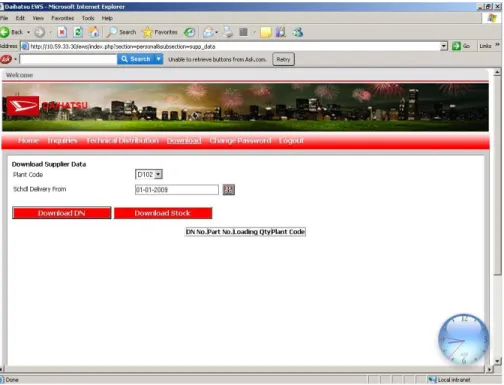Click the Loading Qty column header
Image resolution: width=504 pixels, height=385 pixels.
tap(252, 232)
